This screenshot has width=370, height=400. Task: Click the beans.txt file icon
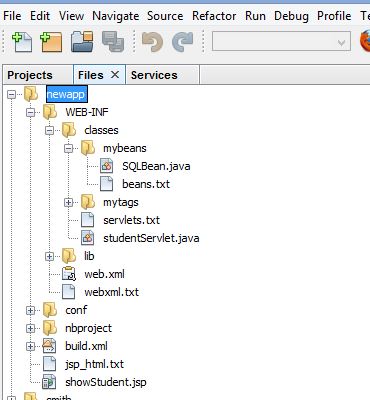[x=107, y=184]
